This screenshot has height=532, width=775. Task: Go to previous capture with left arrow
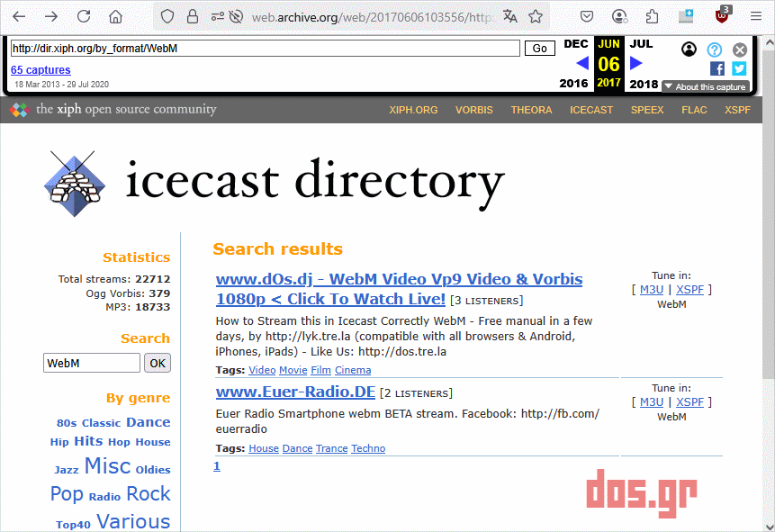pos(581,63)
